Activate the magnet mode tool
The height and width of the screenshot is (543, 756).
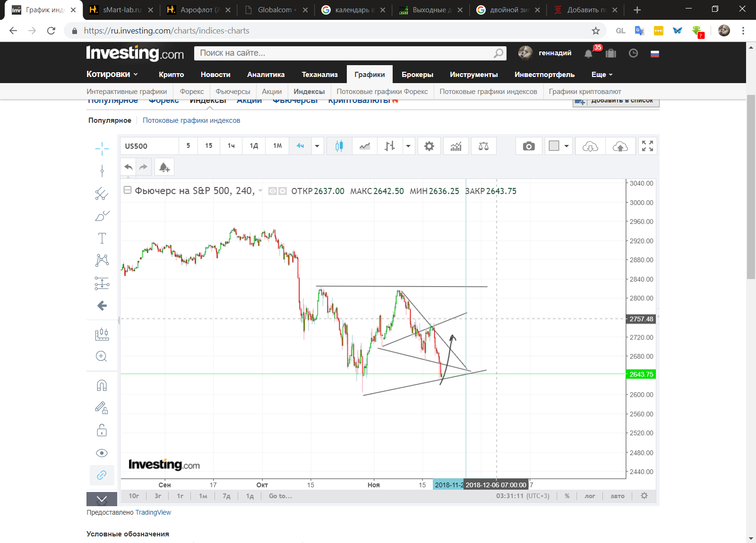(102, 386)
